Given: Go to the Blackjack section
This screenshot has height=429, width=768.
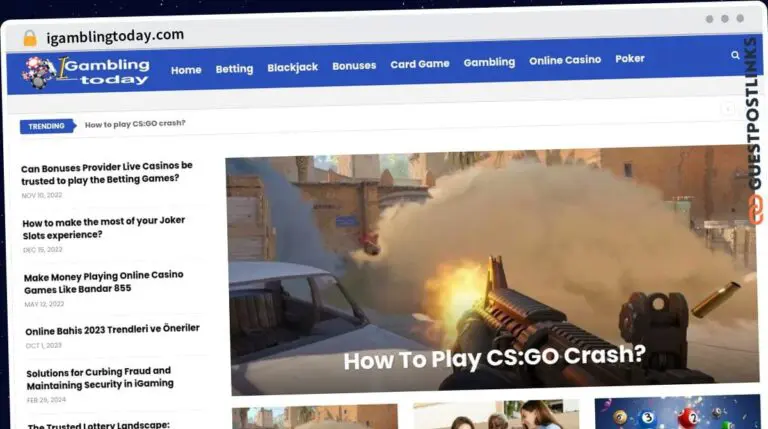Looking at the screenshot, I should [x=292, y=68].
